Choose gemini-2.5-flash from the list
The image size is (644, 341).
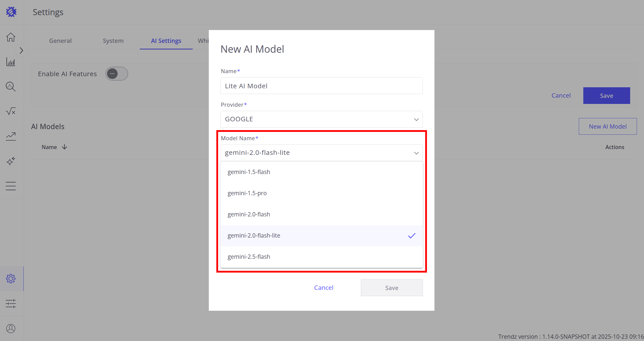point(249,257)
